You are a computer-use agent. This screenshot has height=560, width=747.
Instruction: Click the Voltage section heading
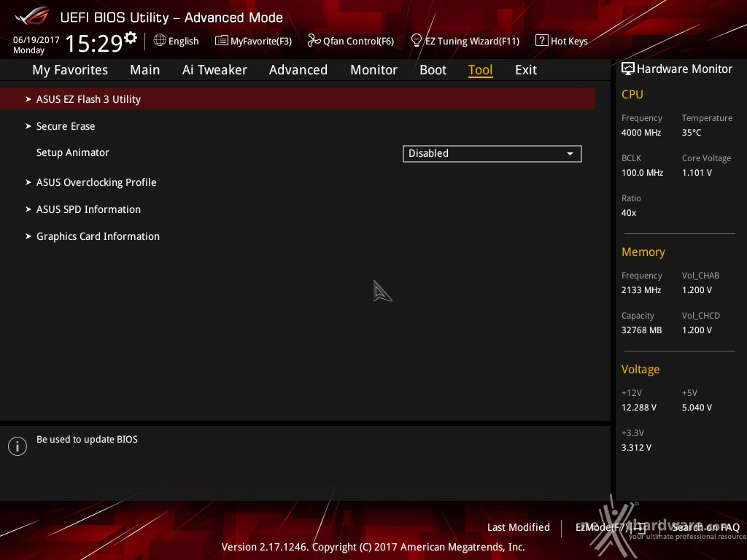pos(640,369)
